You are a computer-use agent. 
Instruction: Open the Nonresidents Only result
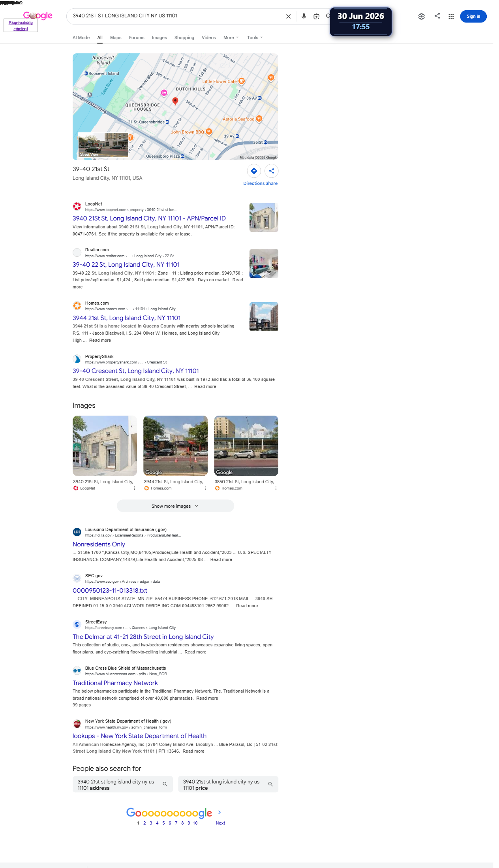[x=99, y=544]
